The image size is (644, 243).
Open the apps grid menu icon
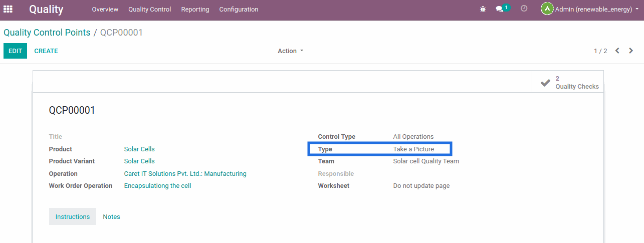tap(8, 9)
